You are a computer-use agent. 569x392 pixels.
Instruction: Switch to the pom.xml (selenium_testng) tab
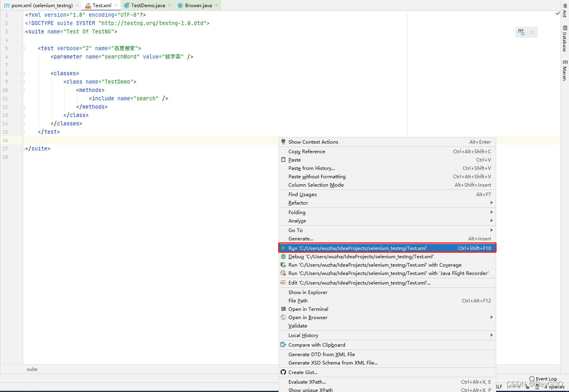tap(42, 6)
